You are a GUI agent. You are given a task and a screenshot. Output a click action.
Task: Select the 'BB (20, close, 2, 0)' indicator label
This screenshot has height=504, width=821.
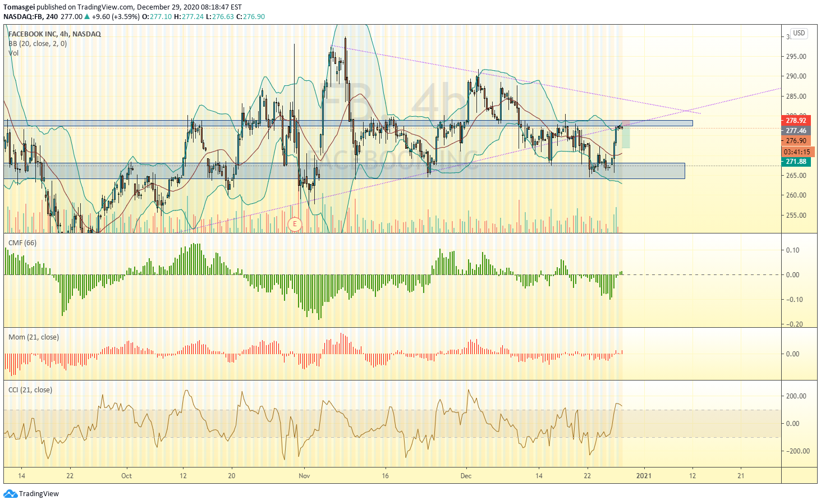click(x=38, y=43)
